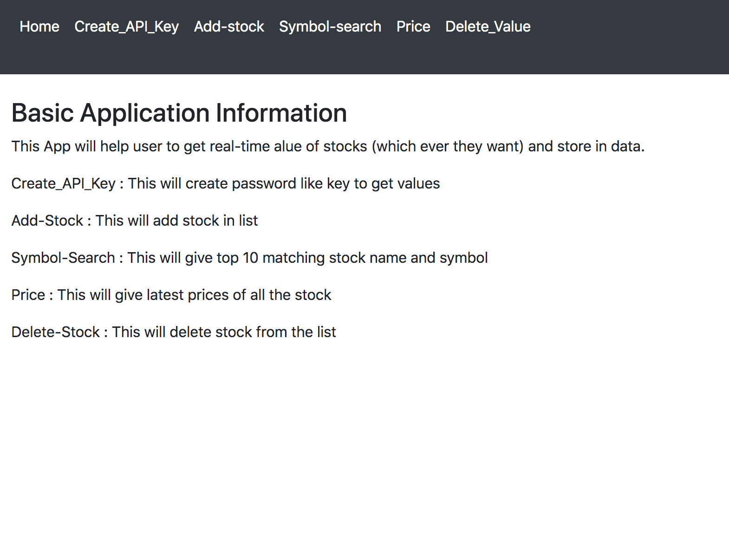Click the Basic Application Information heading
Image resolution: width=729 pixels, height=560 pixels.
[x=179, y=113]
